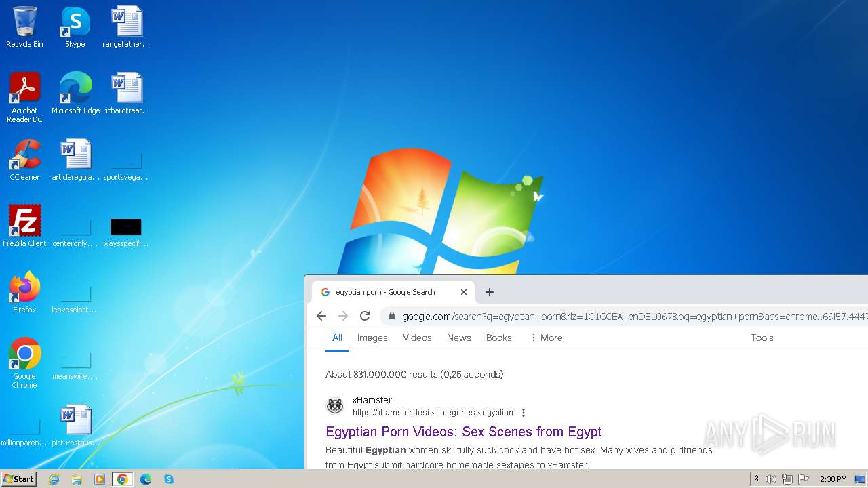Launch Microsoft Edge desktop shortcut

click(75, 94)
